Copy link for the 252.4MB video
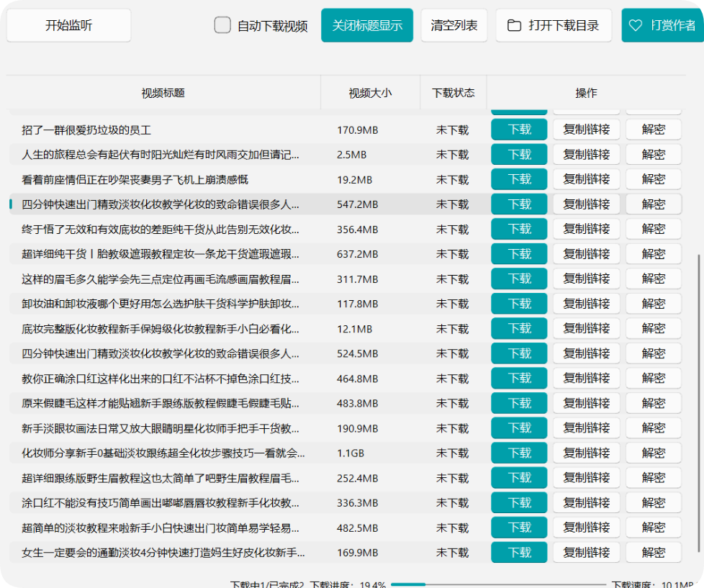 point(587,478)
